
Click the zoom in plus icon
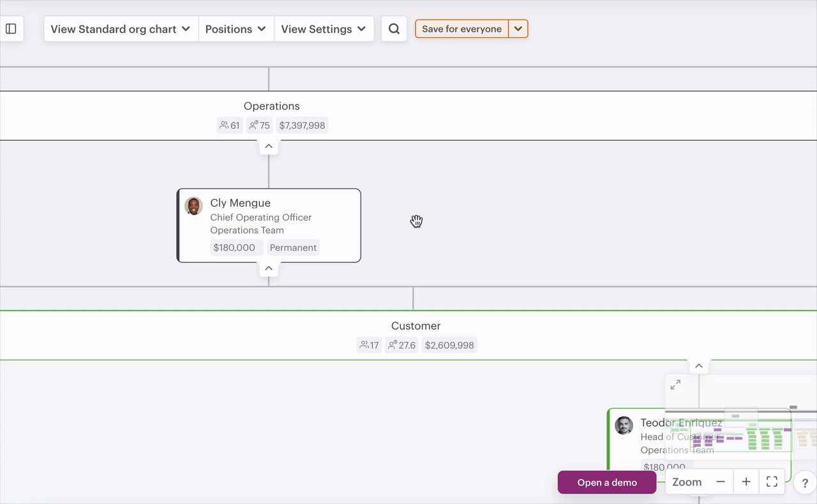[746, 482]
